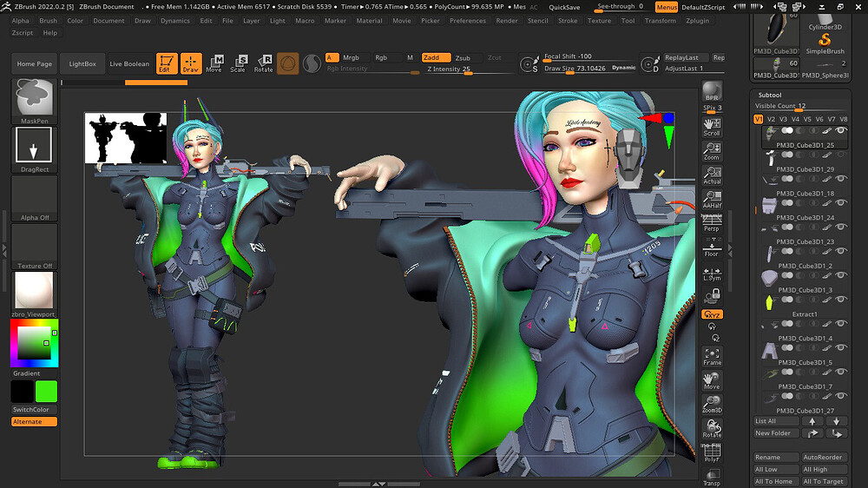The width and height of the screenshot is (868, 488).
Task: Click the color picker gradient square
Action: [x=35, y=344]
